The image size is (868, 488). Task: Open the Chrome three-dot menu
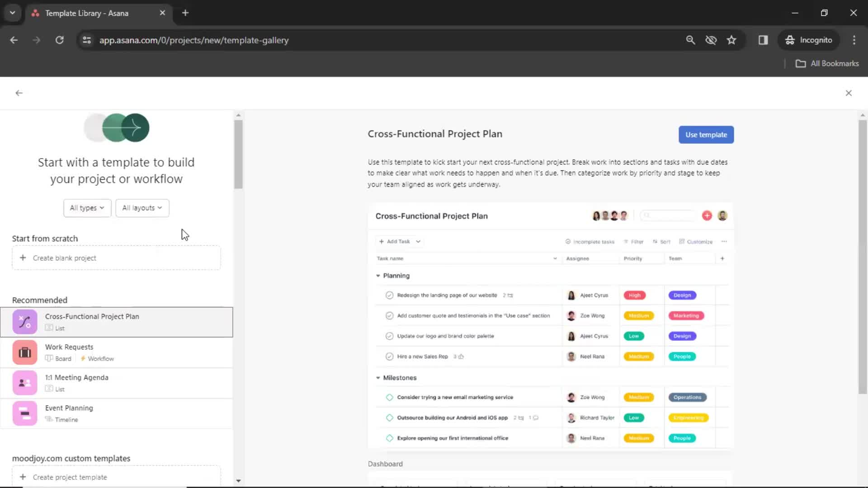[x=854, y=40]
